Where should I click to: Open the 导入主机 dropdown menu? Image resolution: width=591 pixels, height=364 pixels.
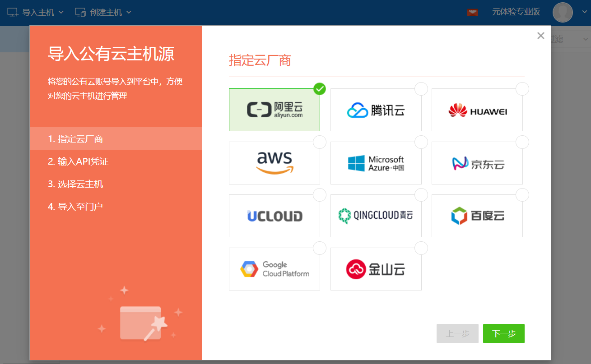point(34,12)
